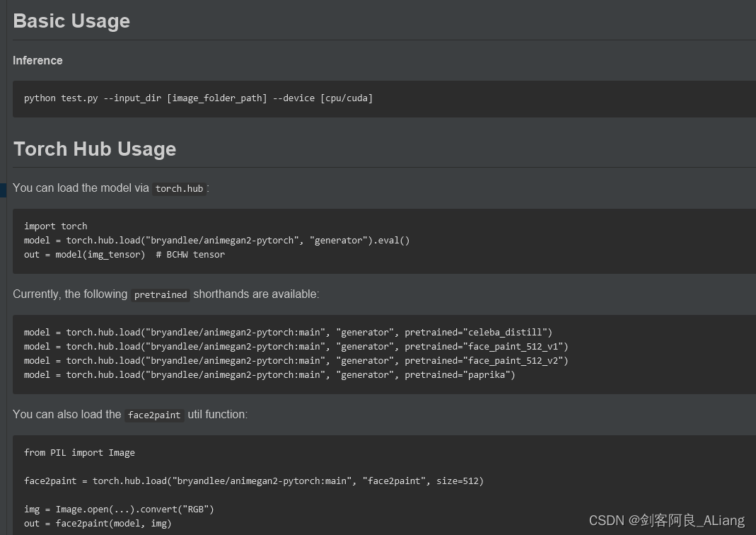Click the inline "torch.hub" code label
The width and height of the screenshot is (756, 535).
point(179,189)
